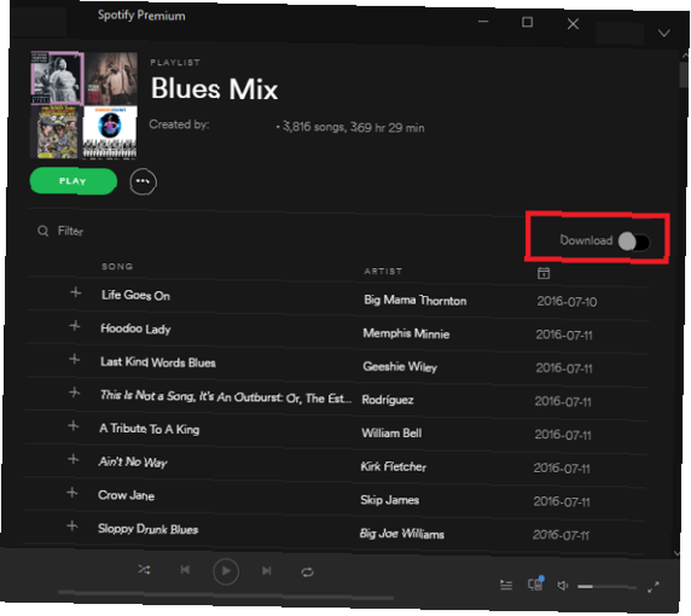This screenshot has width=691, height=616.
Task: Enter full screen mode
Action: (x=653, y=586)
